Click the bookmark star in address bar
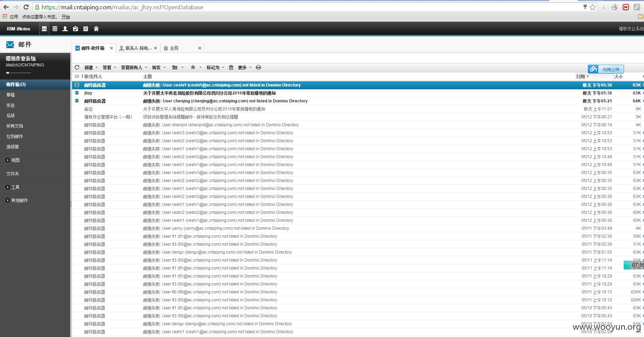The height and width of the screenshot is (337, 644). (x=593, y=7)
